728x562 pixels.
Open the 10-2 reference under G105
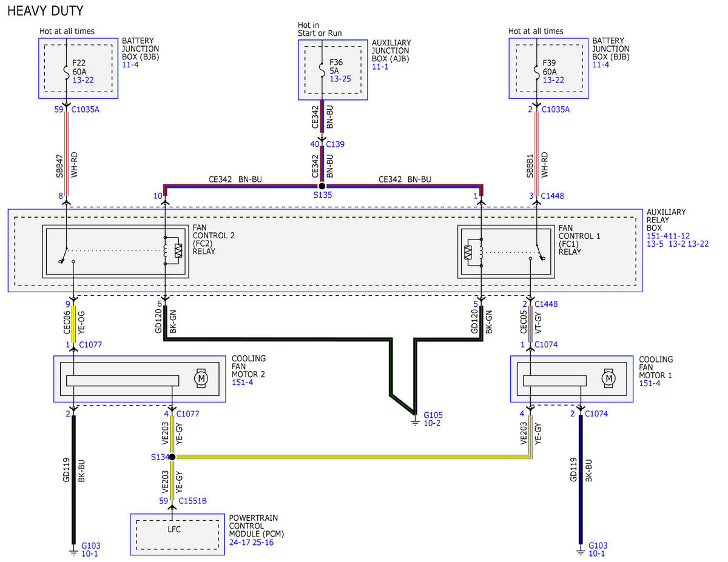point(432,424)
